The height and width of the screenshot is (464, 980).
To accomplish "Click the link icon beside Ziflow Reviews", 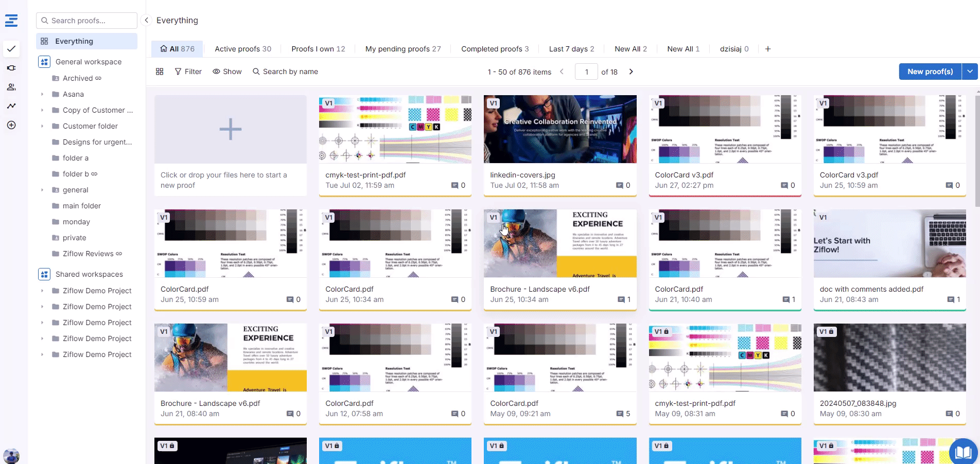I will [x=119, y=254].
